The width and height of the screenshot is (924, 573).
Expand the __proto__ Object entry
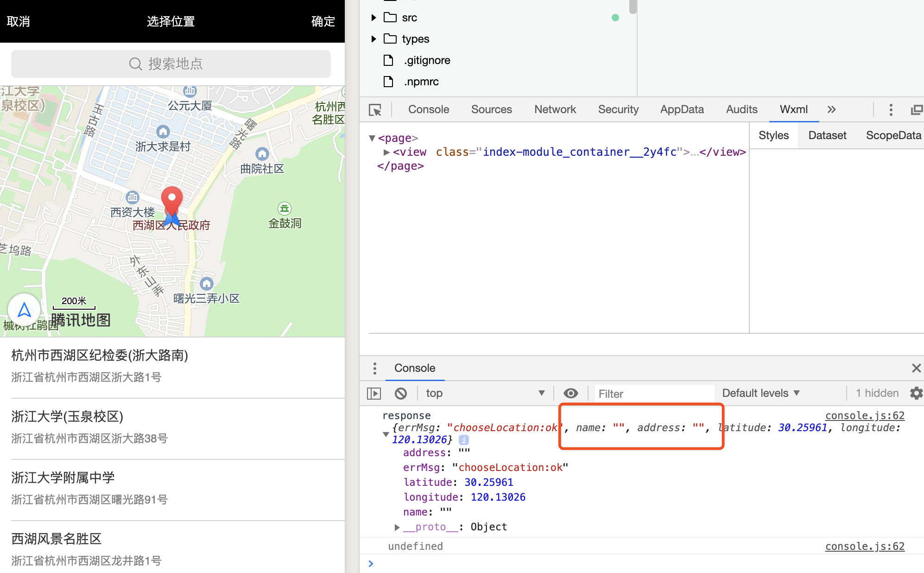pos(397,527)
